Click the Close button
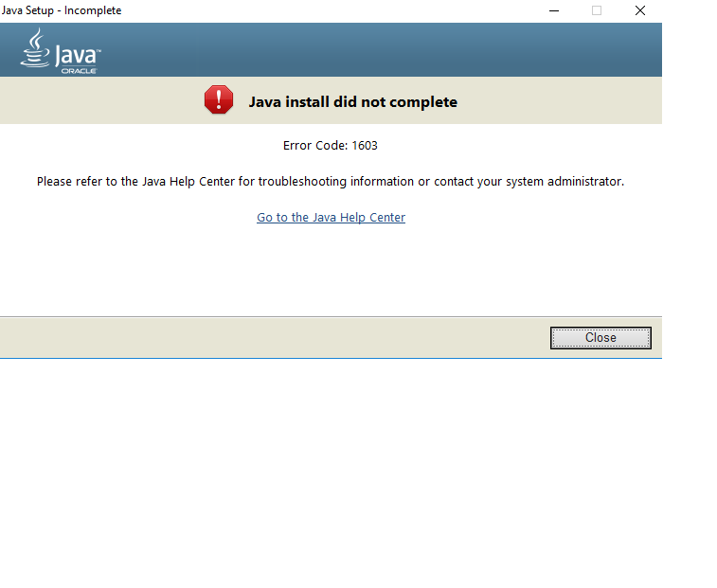This screenshot has height=588, width=717. coord(600,338)
